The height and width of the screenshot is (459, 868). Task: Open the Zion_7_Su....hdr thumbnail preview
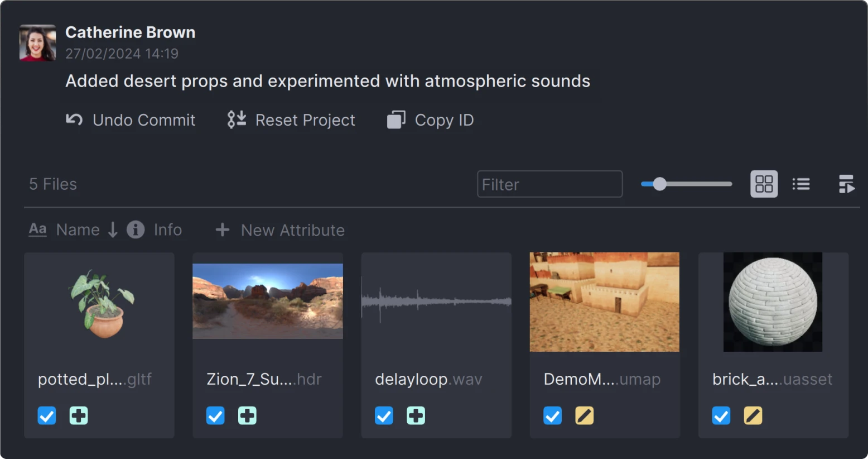coord(267,301)
